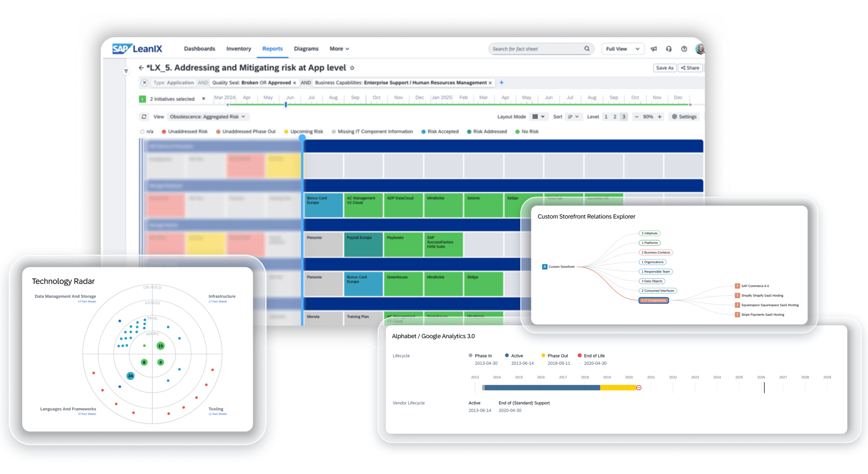This screenshot has height=474, width=868.
Task: Open the Reports tab
Action: [272, 49]
